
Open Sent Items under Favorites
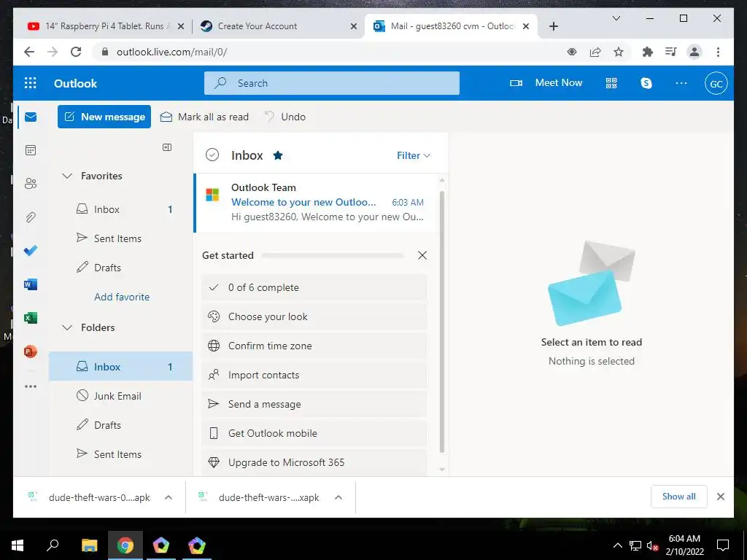click(x=120, y=238)
